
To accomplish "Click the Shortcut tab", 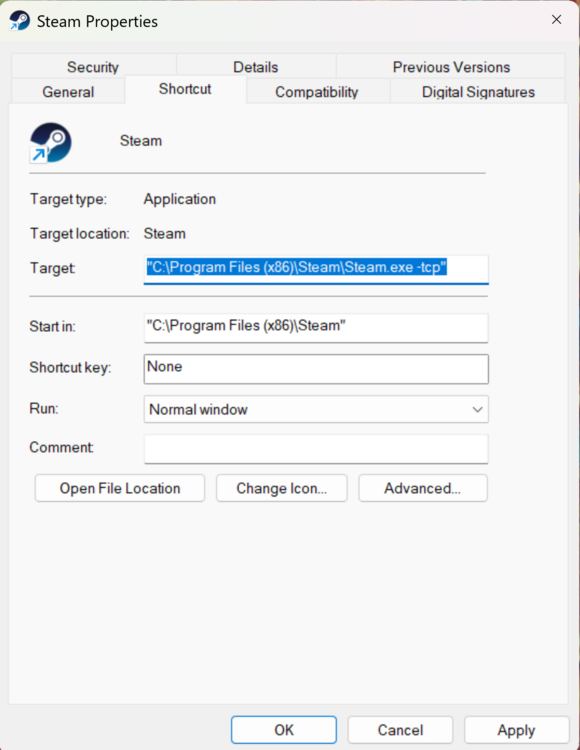I will pos(185,89).
